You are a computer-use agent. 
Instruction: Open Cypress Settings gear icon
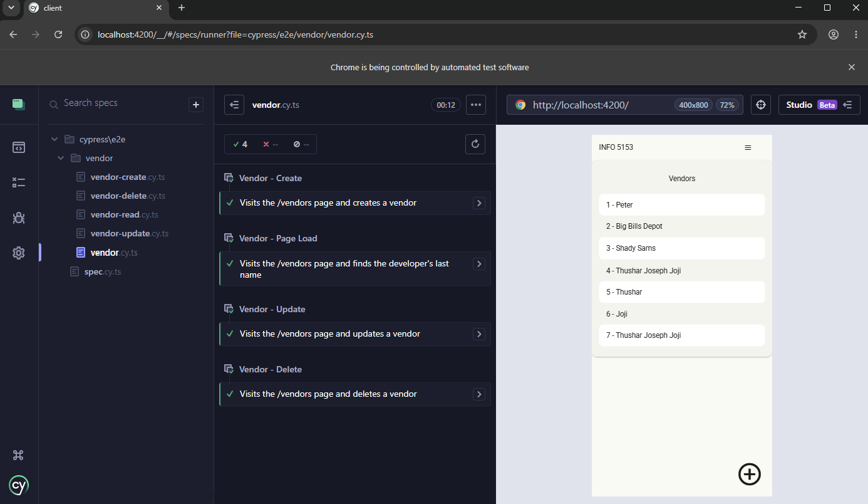click(19, 253)
